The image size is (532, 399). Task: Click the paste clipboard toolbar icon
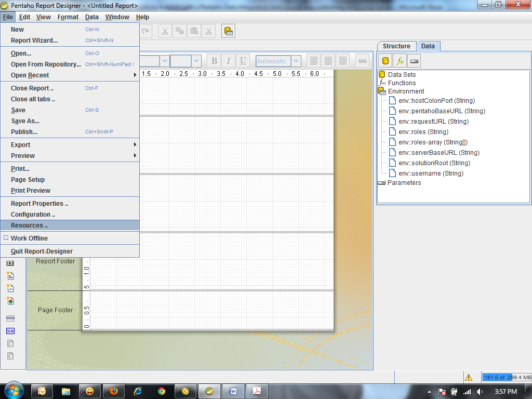194,31
